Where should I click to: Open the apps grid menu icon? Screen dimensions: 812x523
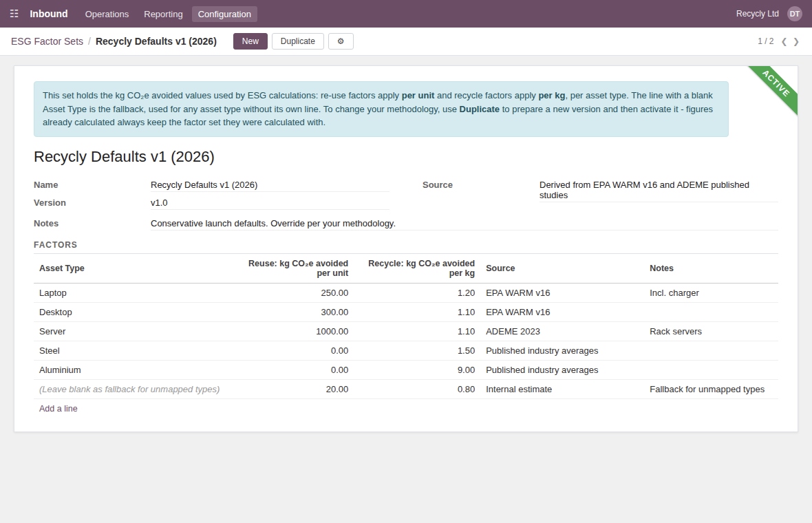14,14
